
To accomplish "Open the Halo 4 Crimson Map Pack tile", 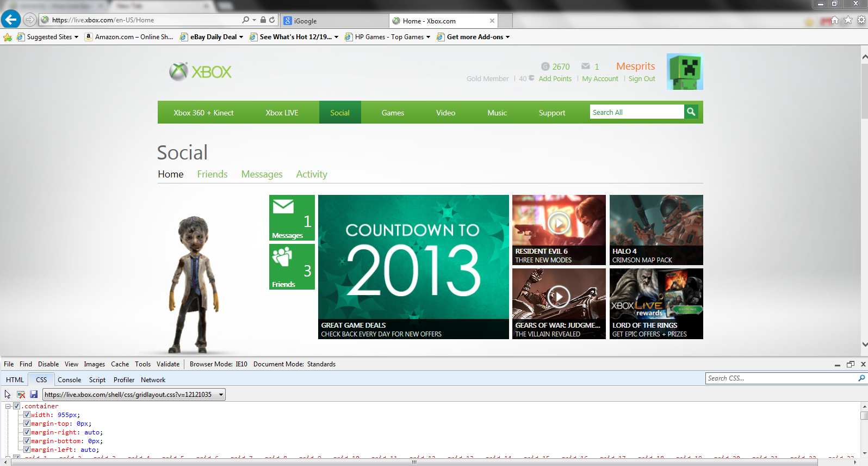I will [656, 230].
